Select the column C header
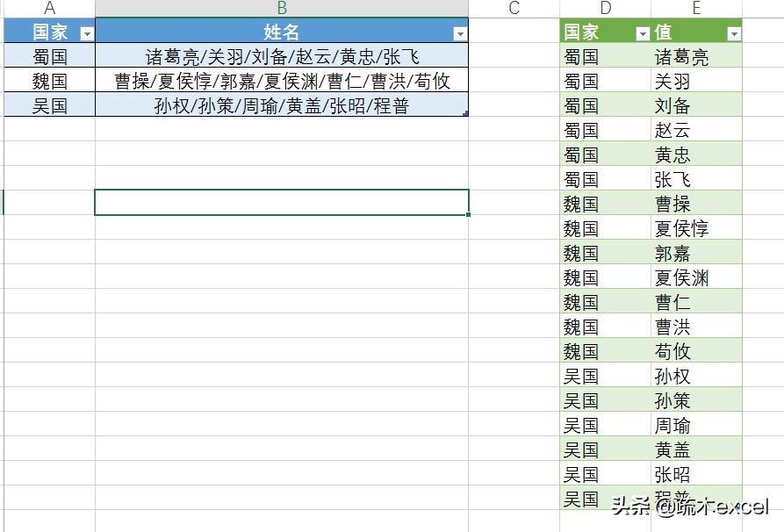 pyautogui.click(x=514, y=9)
